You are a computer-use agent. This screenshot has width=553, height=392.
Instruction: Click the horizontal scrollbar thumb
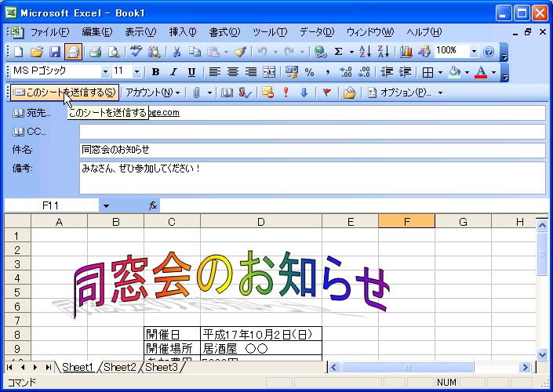pyautogui.click(x=407, y=368)
